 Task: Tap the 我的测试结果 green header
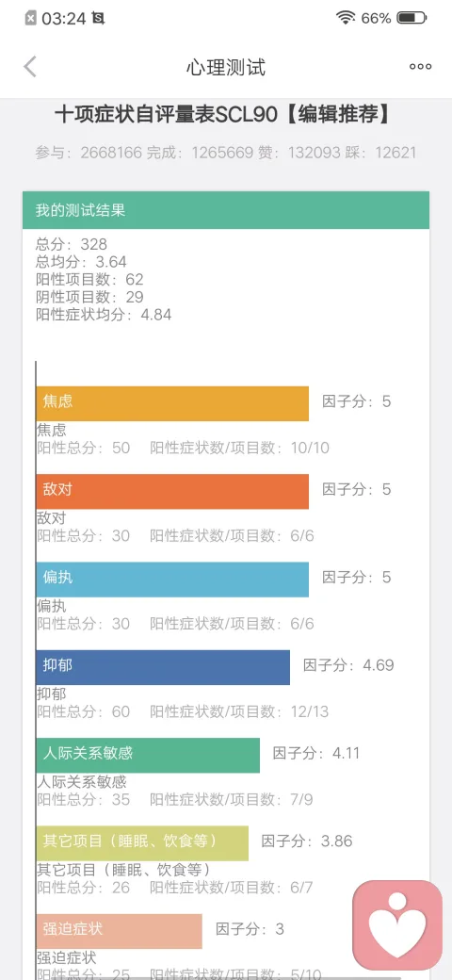pyautogui.click(x=226, y=210)
